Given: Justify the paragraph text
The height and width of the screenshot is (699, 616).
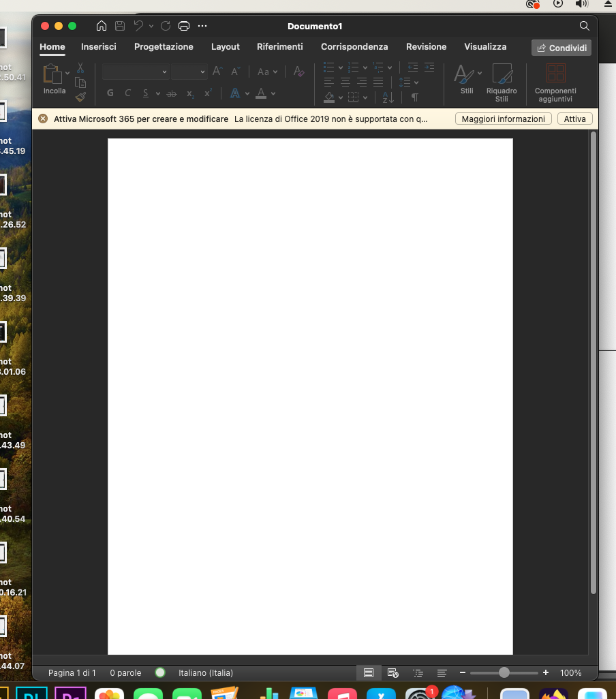Looking at the screenshot, I should point(378,82).
